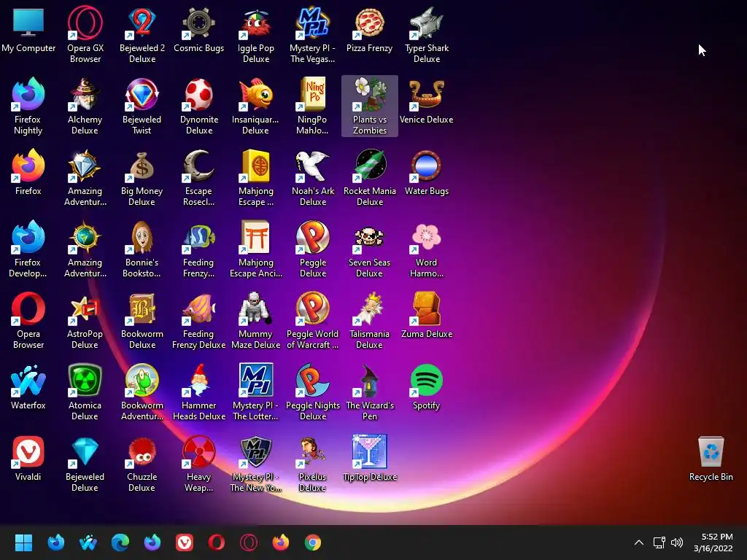Select the Recycle Bin icon
The width and height of the screenshot is (747, 560).
[x=711, y=458]
